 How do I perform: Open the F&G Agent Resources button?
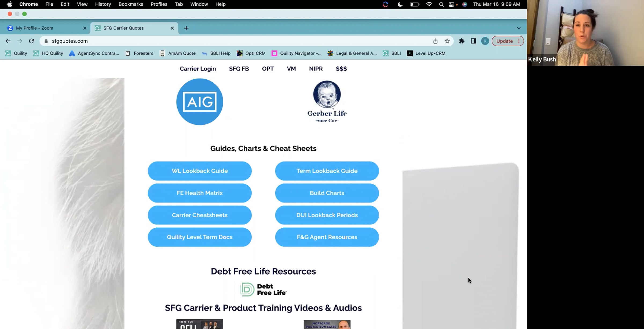click(x=327, y=237)
